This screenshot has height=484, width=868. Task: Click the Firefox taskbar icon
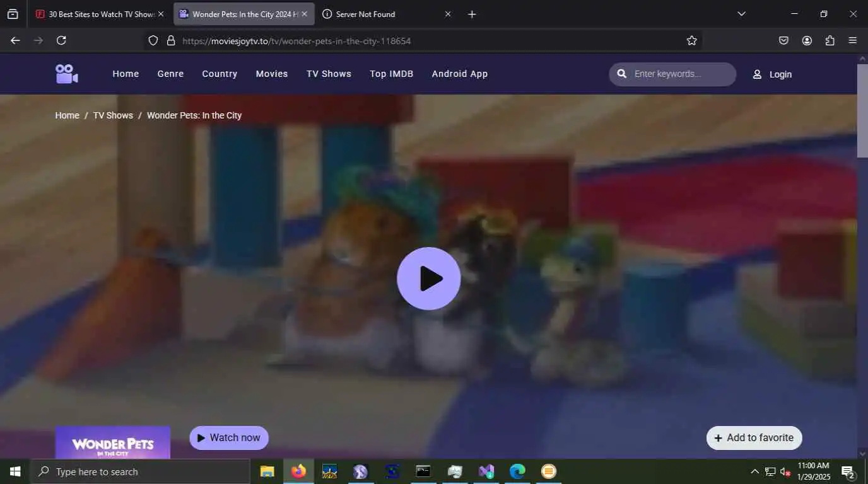298,471
